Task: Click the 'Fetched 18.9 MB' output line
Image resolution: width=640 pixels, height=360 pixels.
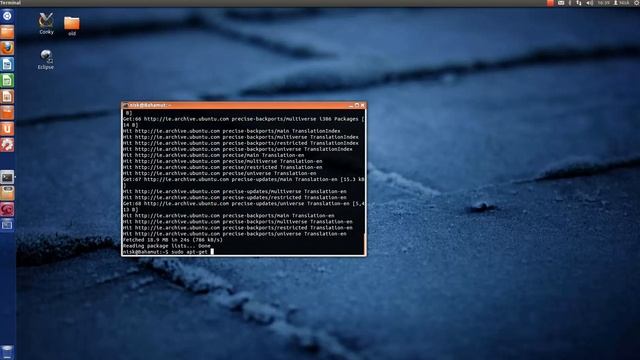Action: click(x=173, y=240)
